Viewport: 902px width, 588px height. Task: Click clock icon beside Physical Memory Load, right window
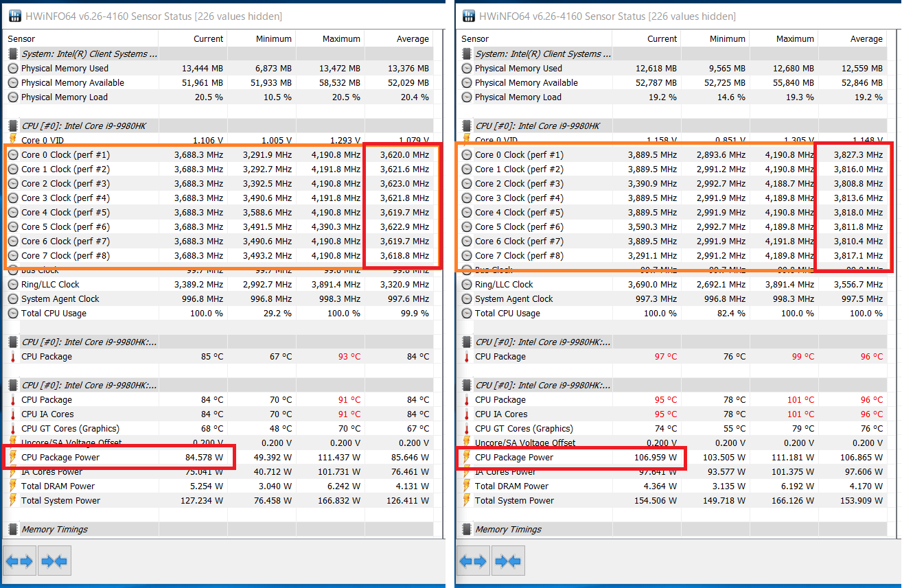(467, 97)
